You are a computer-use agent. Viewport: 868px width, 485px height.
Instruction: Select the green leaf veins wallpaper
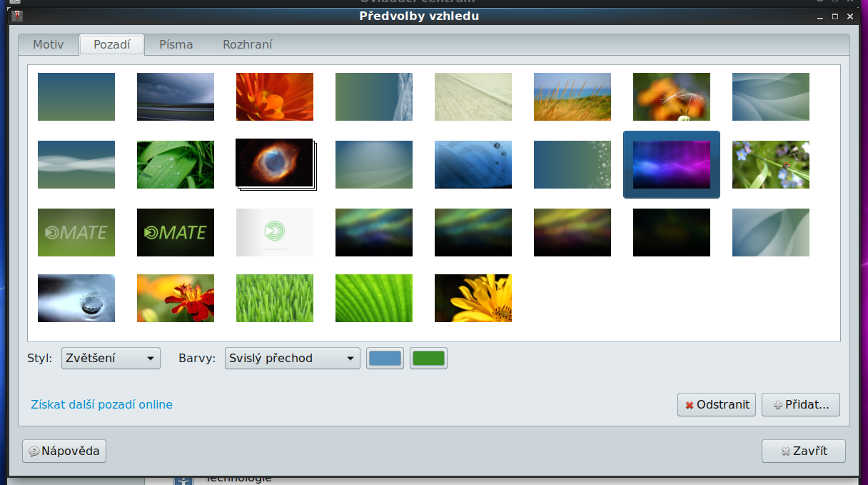point(374,298)
